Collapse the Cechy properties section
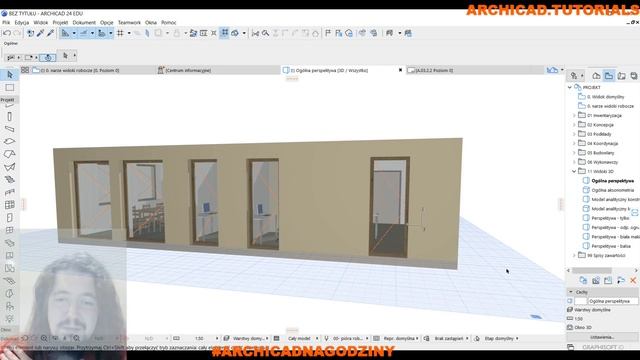The width and height of the screenshot is (640, 360). pos(571,292)
